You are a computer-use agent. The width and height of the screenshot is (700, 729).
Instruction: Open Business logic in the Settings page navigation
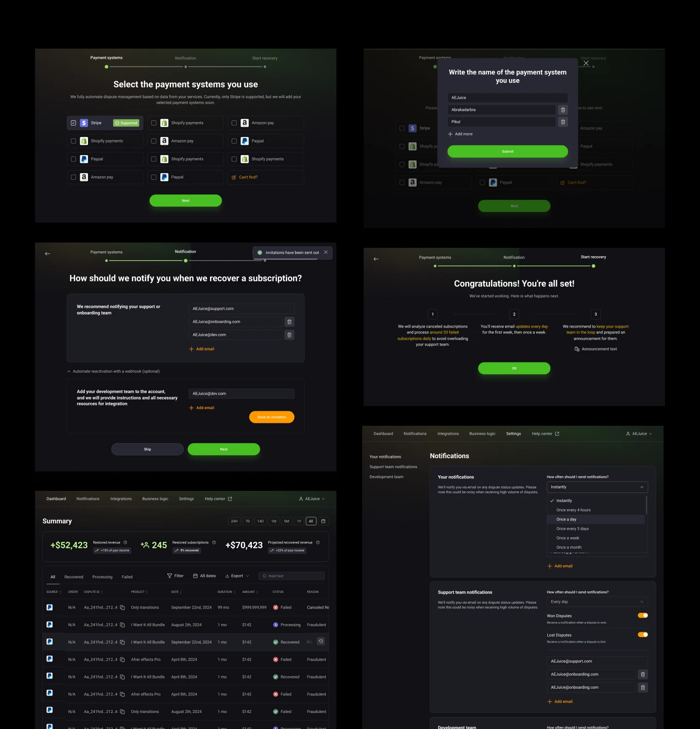pos(482,434)
